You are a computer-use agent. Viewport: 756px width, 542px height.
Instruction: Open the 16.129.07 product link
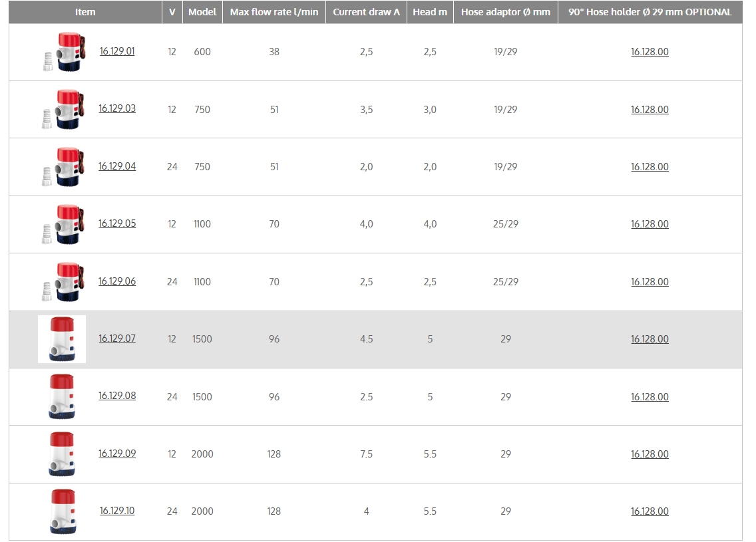point(117,339)
